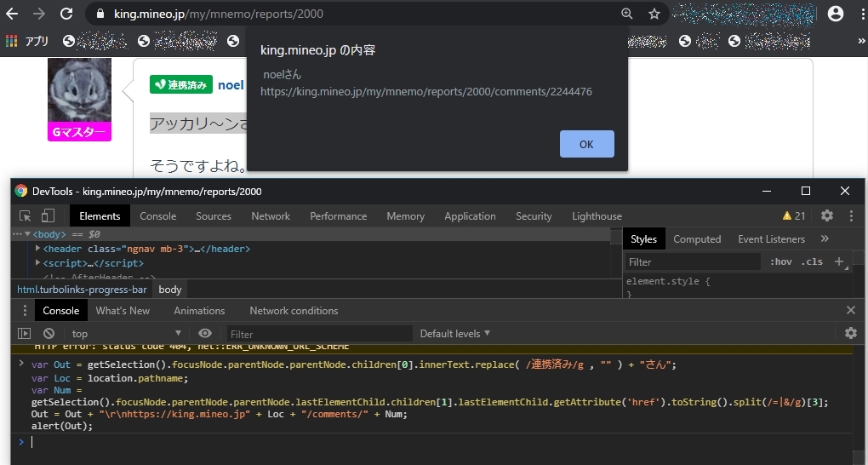
Task: Click the console Filter input field
Action: click(319, 334)
